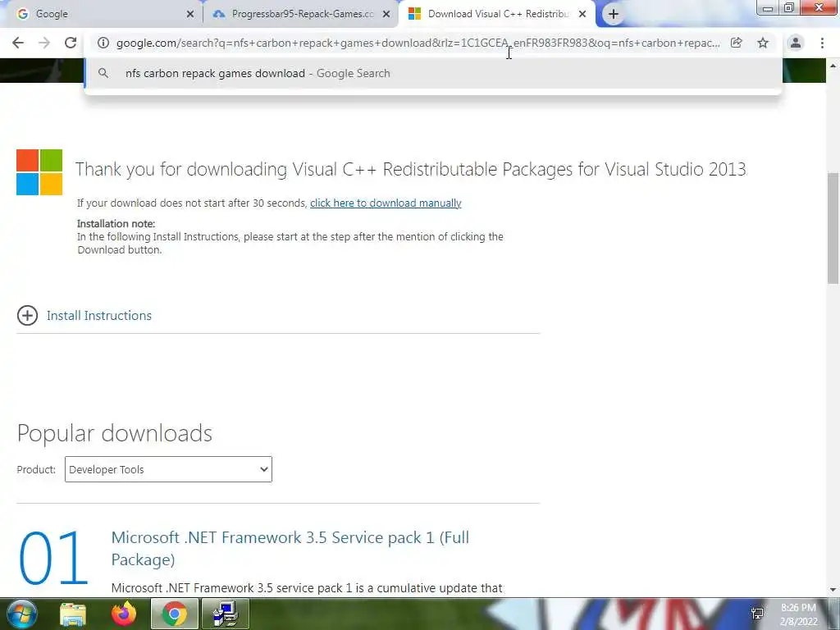840x630 pixels.
Task: Share this page via the share icon
Action: [x=737, y=43]
